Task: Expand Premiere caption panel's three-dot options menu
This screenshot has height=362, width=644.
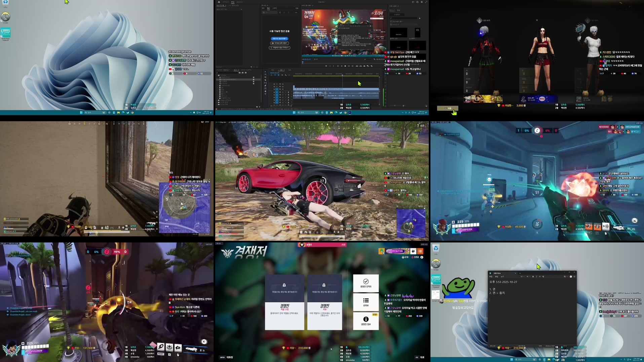Action: click(x=296, y=12)
